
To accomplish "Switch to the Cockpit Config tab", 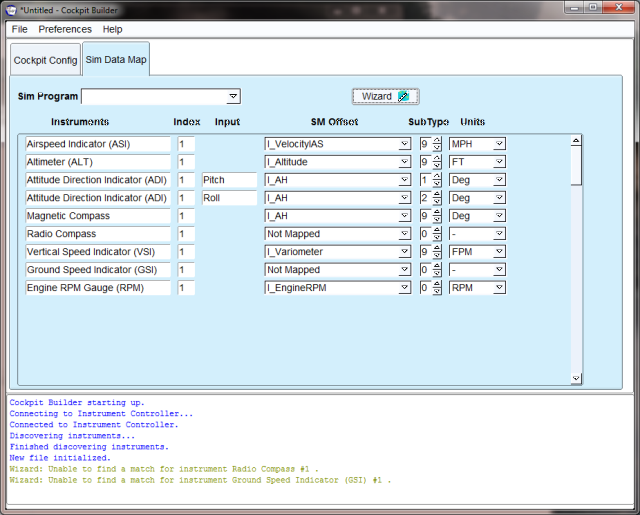I will (x=45, y=60).
